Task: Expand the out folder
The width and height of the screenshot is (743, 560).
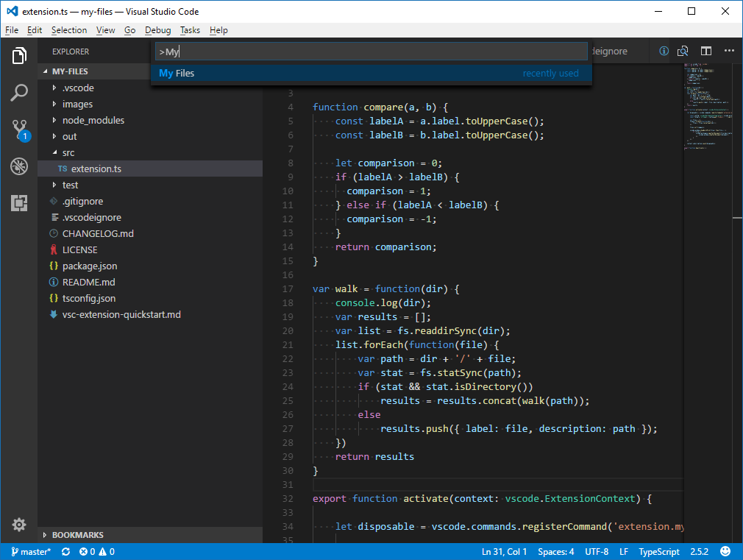Action: [150, 136]
